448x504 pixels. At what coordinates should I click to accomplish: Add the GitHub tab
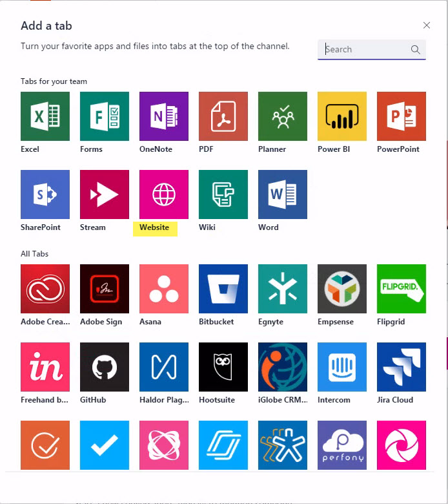[105, 367]
